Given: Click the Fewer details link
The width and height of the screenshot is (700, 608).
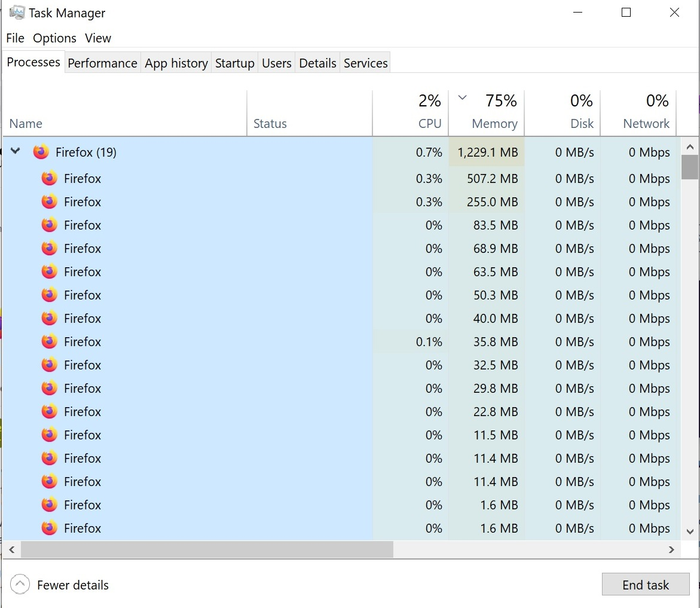Looking at the screenshot, I should 73,585.
